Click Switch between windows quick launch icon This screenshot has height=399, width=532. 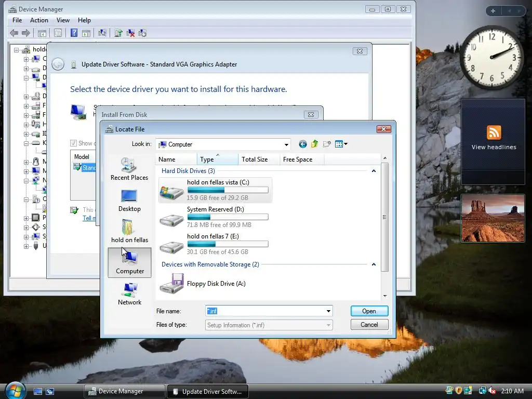[x=50, y=392]
